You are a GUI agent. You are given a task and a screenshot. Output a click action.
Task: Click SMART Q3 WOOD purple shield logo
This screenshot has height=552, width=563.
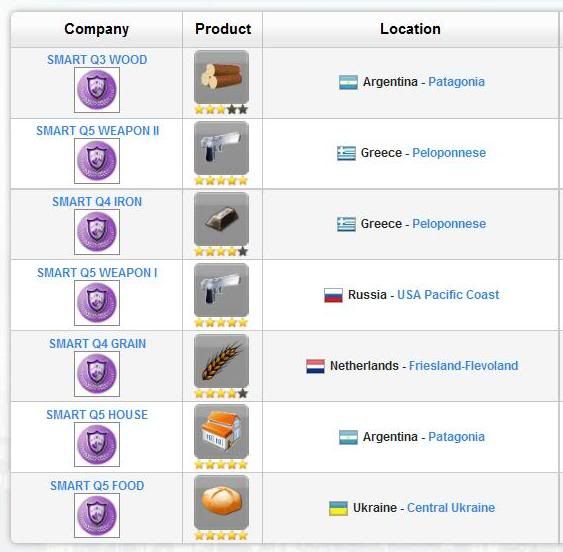pyautogui.click(x=97, y=90)
